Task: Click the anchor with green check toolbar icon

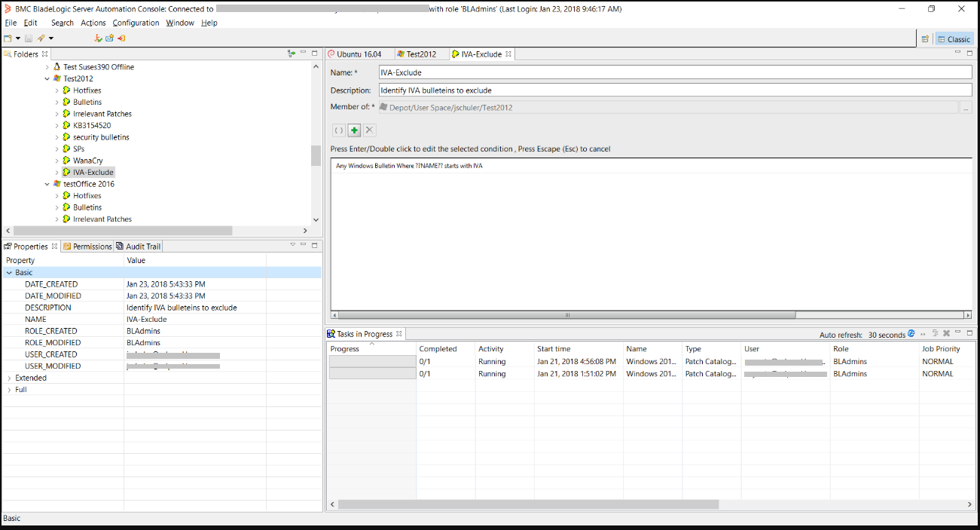Action: click(x=98, y=38)
